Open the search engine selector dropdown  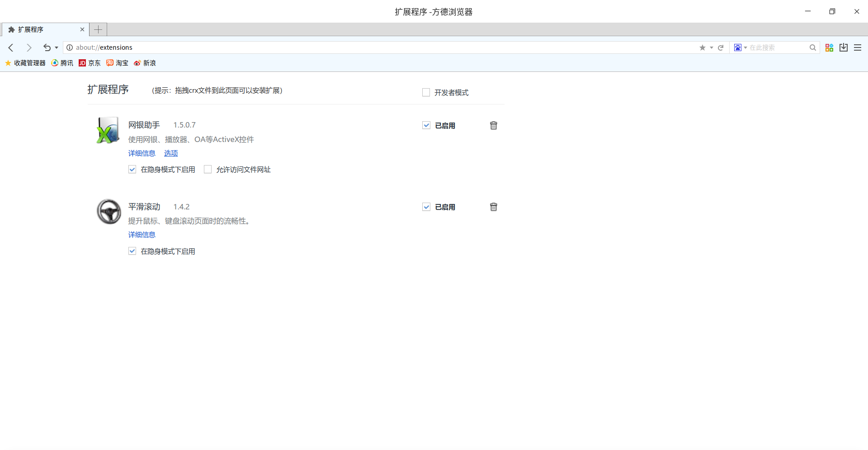pos(741,47)
